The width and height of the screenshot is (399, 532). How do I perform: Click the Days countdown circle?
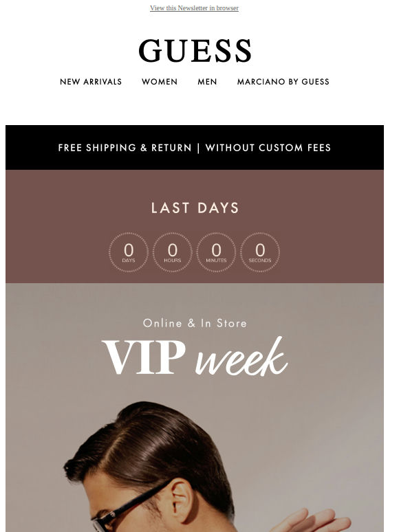[x=129, y=252]
